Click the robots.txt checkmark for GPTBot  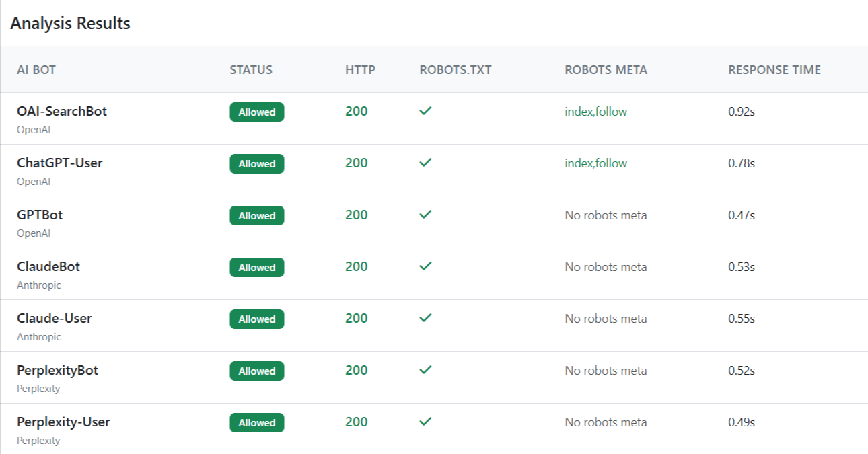point(425,215)
